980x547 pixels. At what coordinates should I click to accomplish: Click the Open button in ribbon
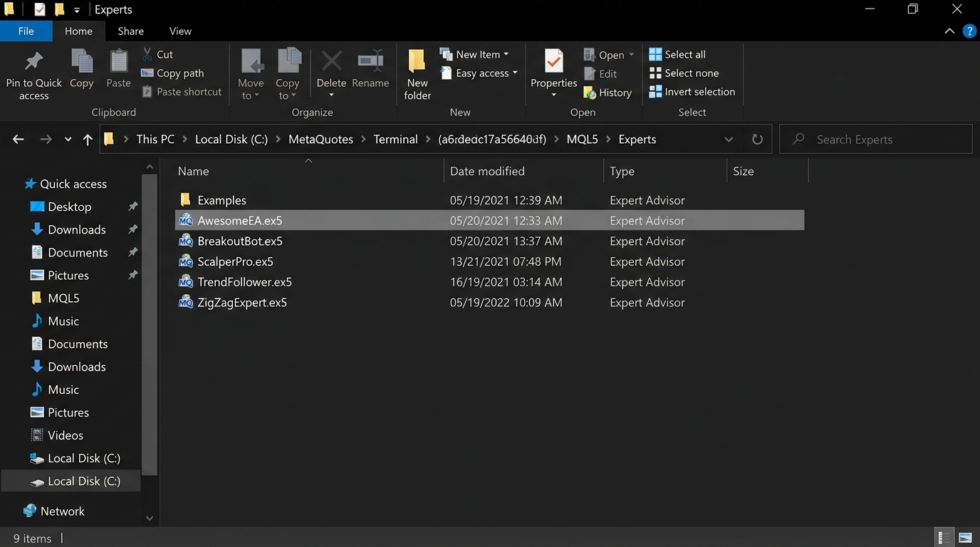click(x=609, y=55)
